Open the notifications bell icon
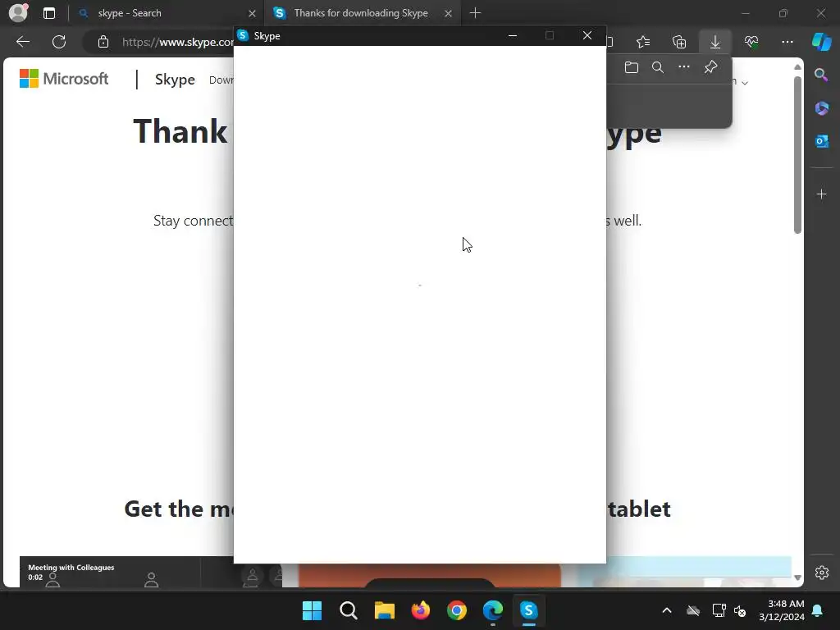This screenshot has width=840, height=630. click(818, 610)
